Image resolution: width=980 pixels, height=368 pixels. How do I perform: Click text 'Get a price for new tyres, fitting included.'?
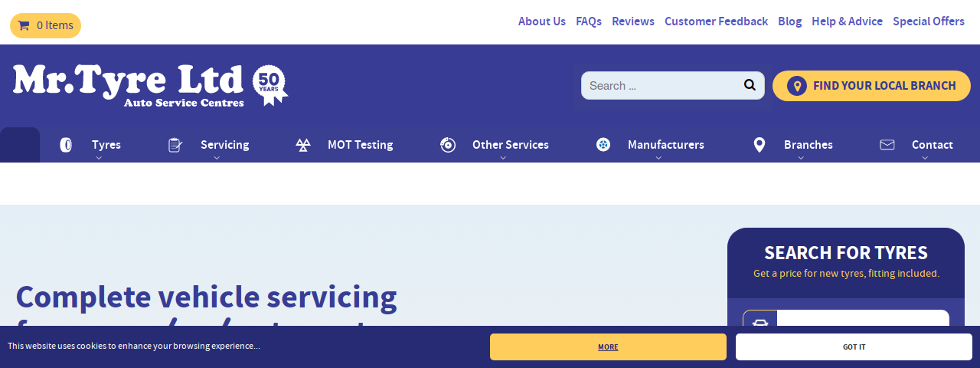[x=846, y=274]
